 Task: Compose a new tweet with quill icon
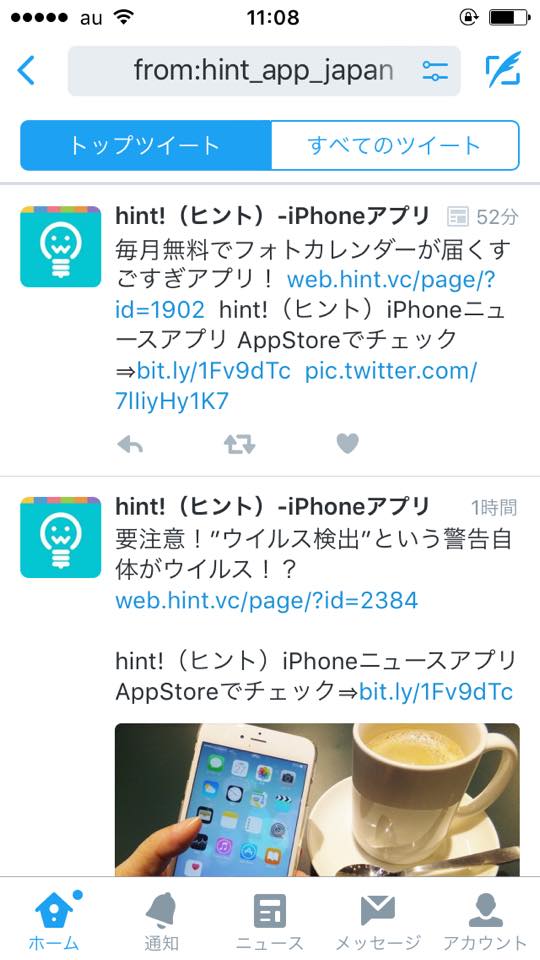coord(503,69)
